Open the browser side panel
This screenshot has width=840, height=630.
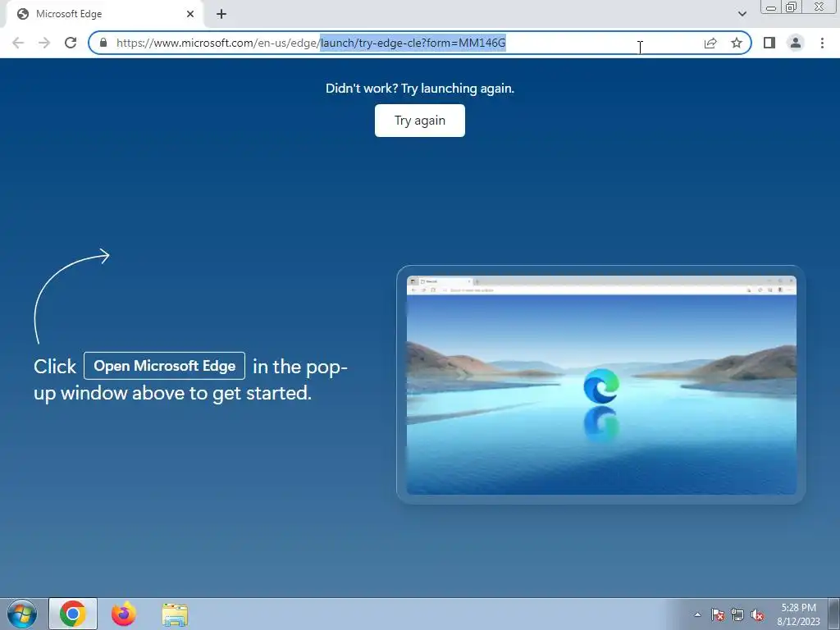coord(769,43)
